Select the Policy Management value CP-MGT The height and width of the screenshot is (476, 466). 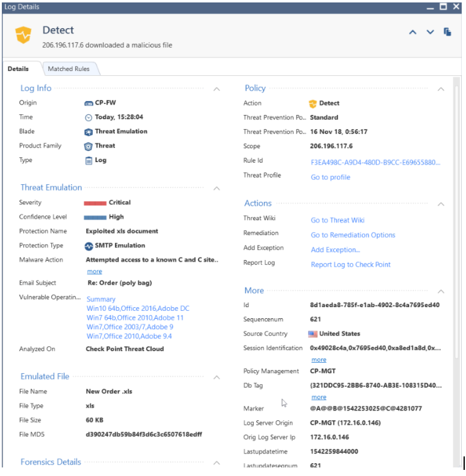323,371
